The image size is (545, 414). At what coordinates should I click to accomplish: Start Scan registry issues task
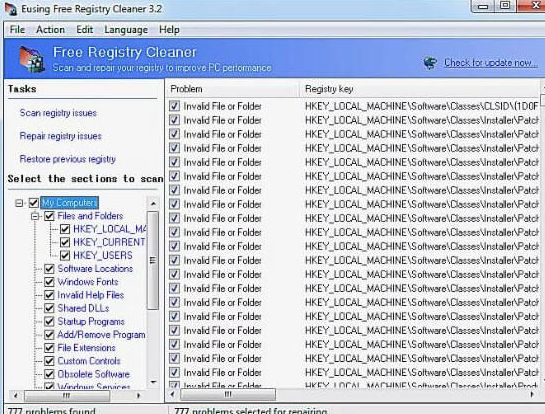click(58, 113)
